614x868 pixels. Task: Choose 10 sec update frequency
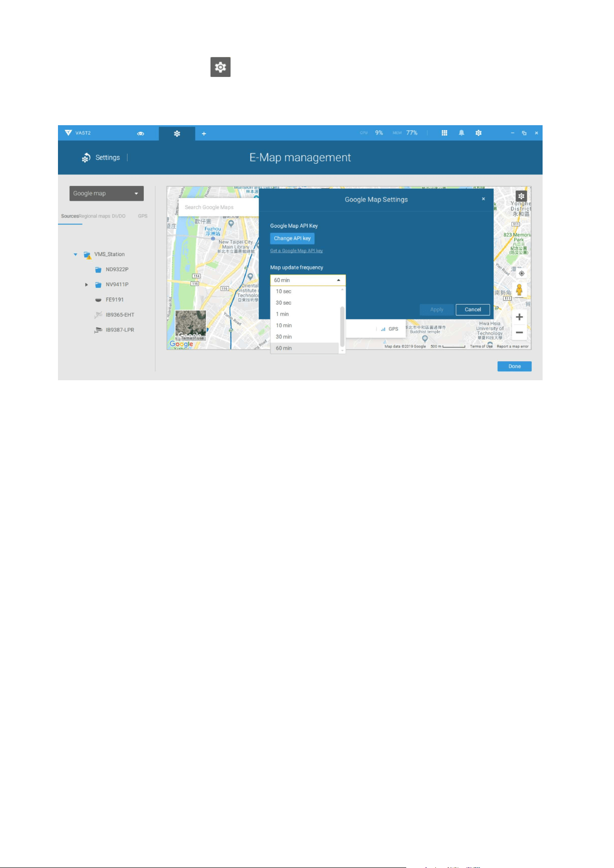point(306,292)
